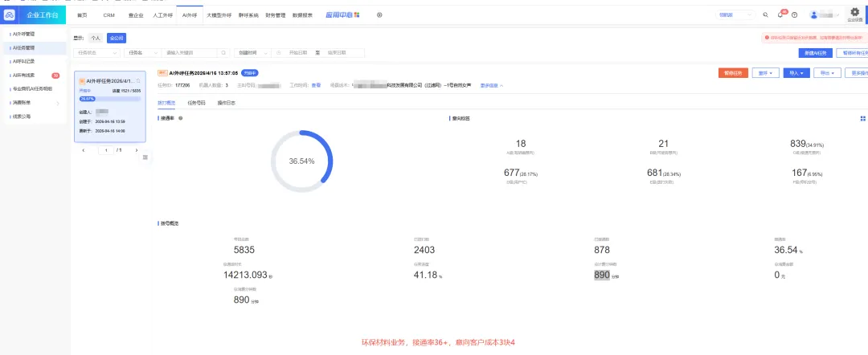Open the notification bell with red badge
The height and width of the screenshot is (355, 868).
780,15
